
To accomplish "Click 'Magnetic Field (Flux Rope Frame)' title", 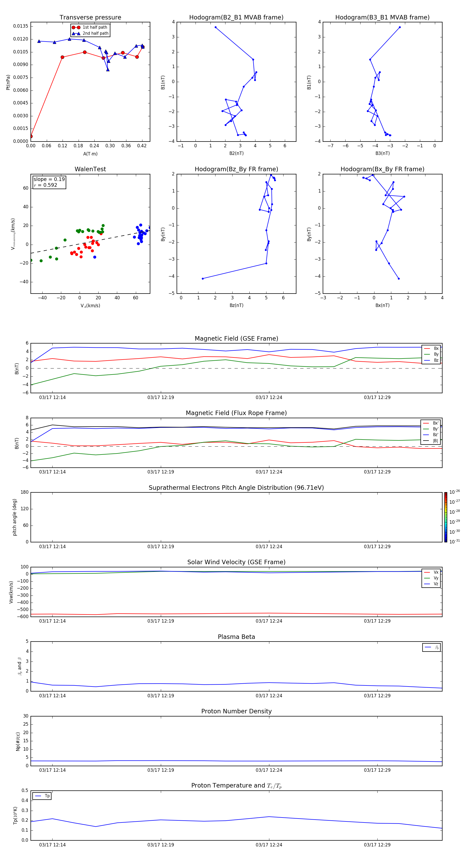I will (x=236, y=413).
